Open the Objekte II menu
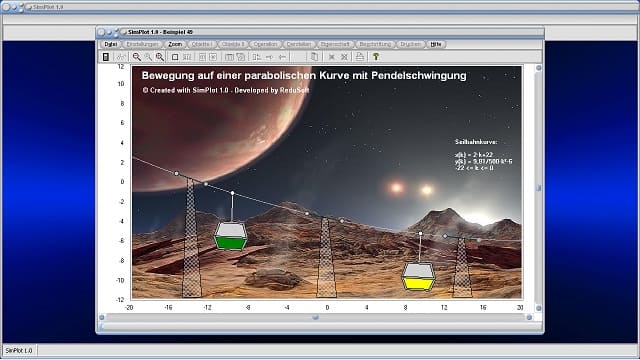 [x=233, y=44]
